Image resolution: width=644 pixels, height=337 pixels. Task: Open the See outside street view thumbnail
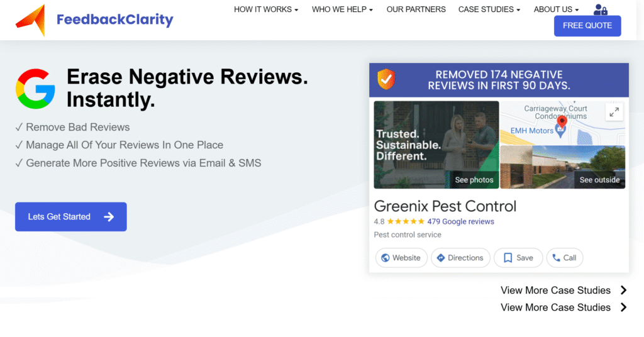tap(563, 167)
